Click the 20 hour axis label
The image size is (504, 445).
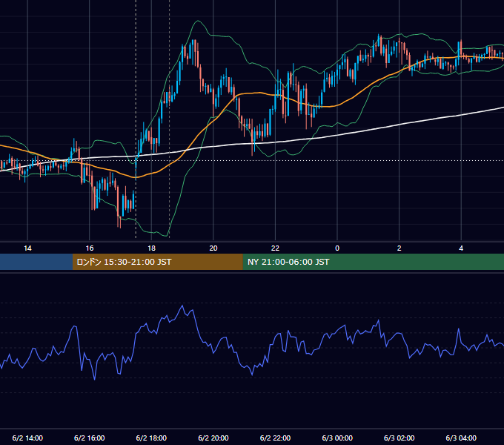click(x=213, y=248)
